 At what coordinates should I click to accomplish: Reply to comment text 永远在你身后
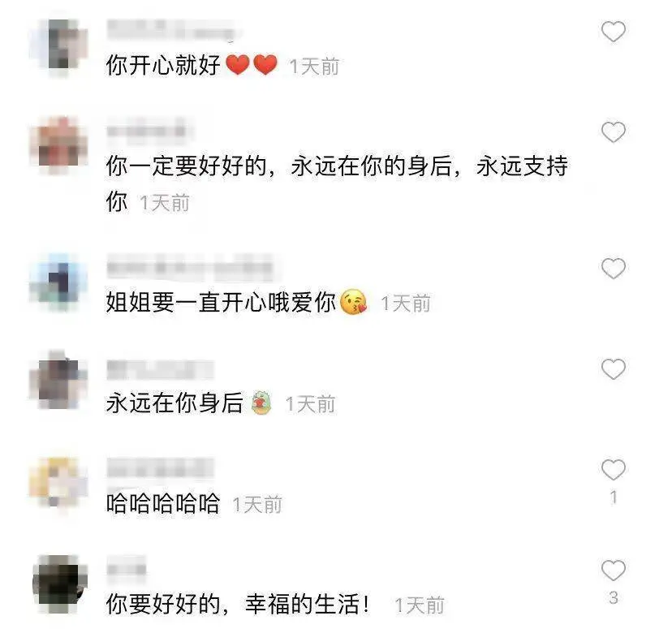pyautogui.click(x=174, y=403)
